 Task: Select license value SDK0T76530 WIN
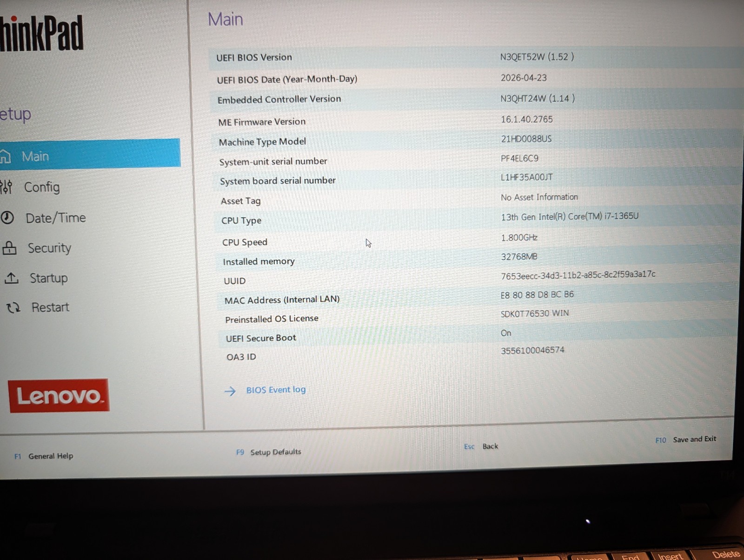535,313
